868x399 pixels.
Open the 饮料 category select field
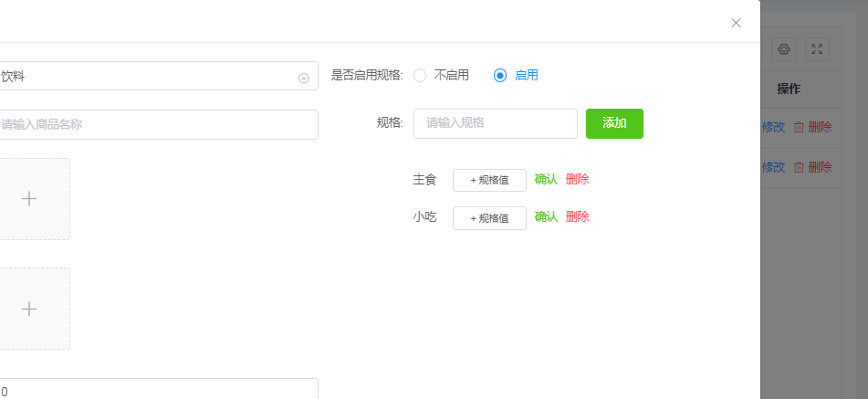tap(158, 76)
